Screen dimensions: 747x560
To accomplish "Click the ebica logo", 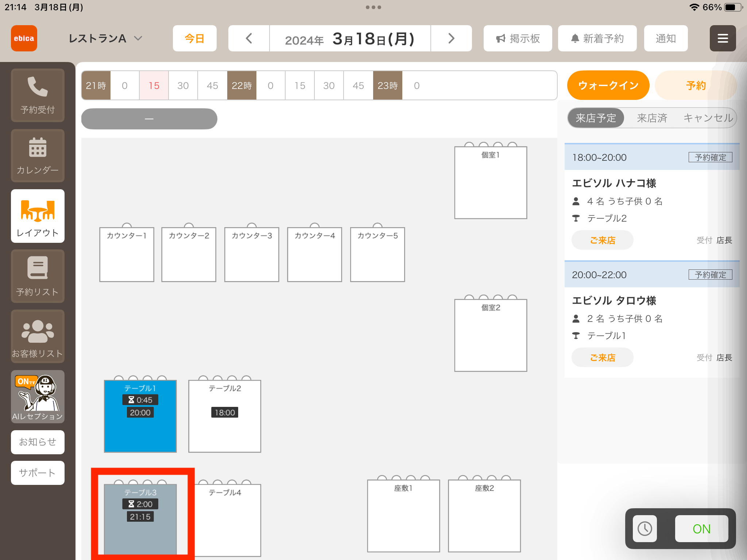I will coord(24,38).
